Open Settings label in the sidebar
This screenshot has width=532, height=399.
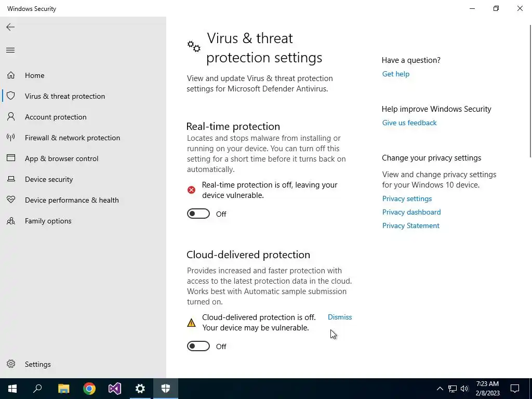coord(37,364)
